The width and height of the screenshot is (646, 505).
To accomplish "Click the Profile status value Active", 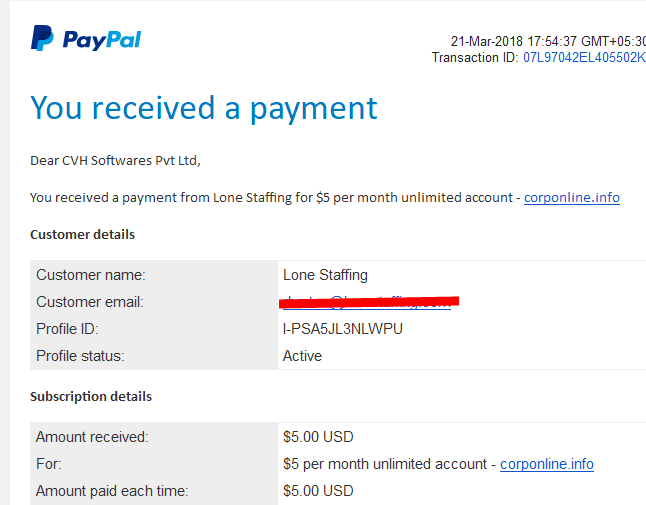I will click(x=302, y=356).
